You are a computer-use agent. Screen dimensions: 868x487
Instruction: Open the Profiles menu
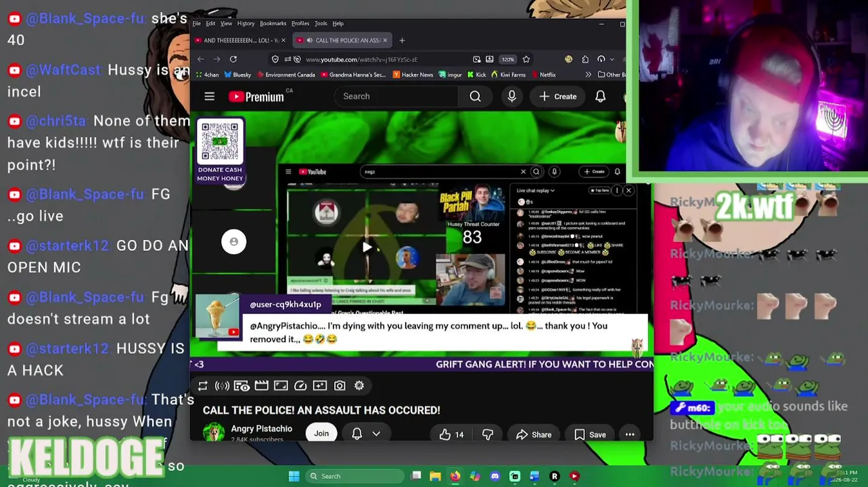(x=300, y=24)
